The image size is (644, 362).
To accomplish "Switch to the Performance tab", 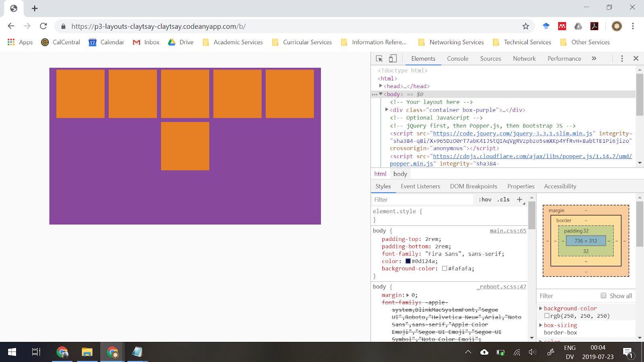I will point(564,59).
